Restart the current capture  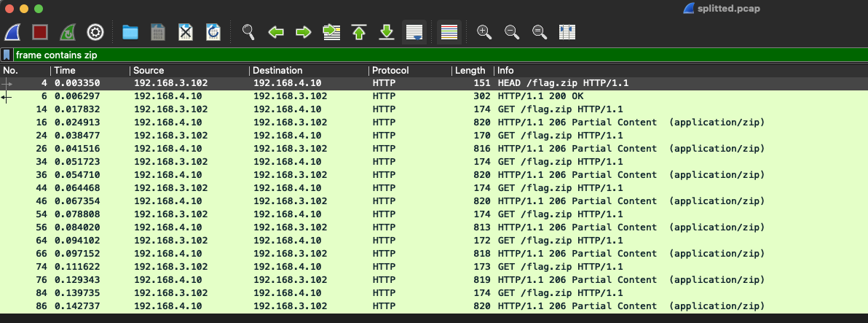(68, 32)
